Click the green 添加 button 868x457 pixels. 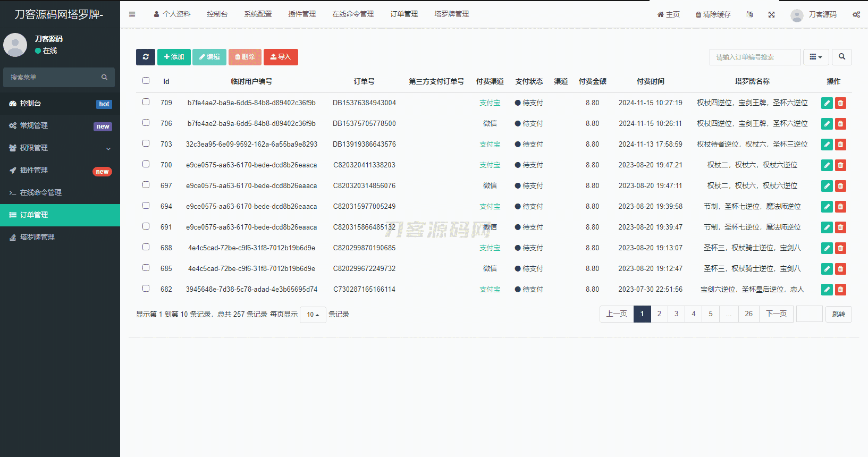tap(174, 57)
